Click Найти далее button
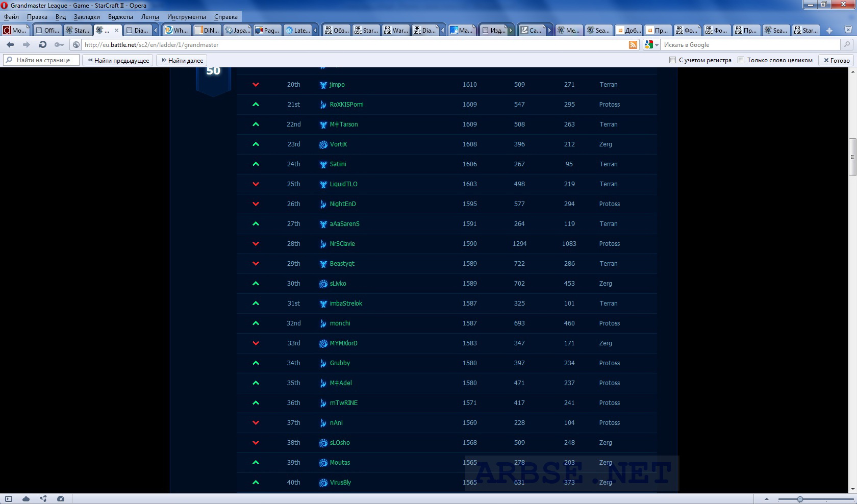857x504 pixels. tap(182, 60)
